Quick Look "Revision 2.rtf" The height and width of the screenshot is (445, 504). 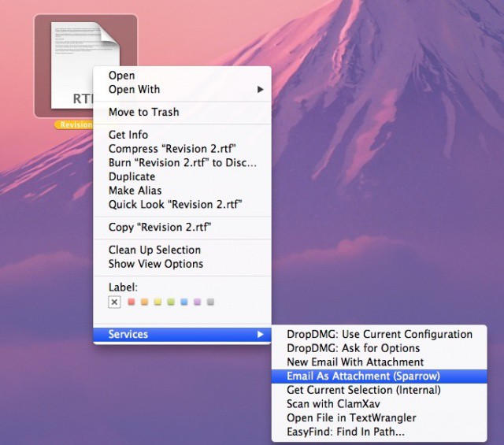tap(175, 205)
